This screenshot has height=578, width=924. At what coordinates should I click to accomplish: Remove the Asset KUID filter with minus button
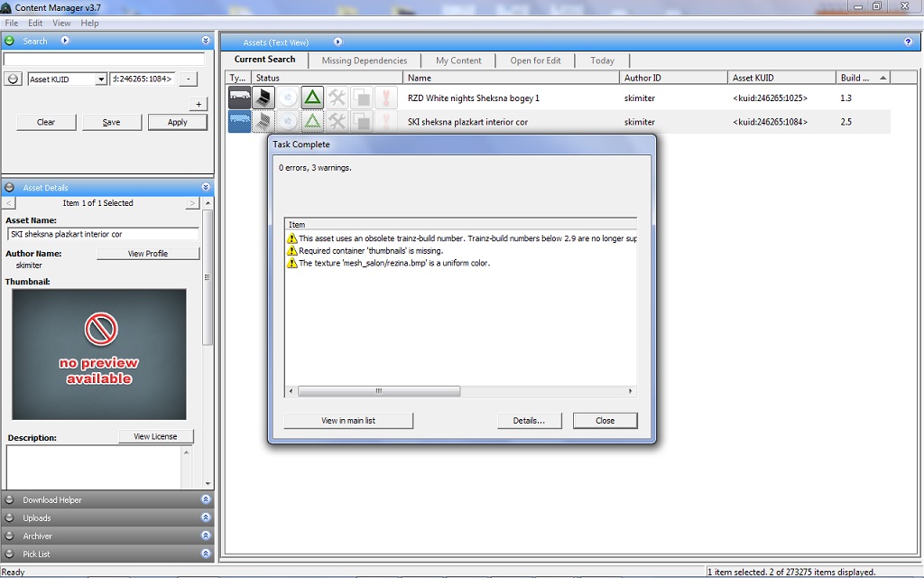click(188, 79)
